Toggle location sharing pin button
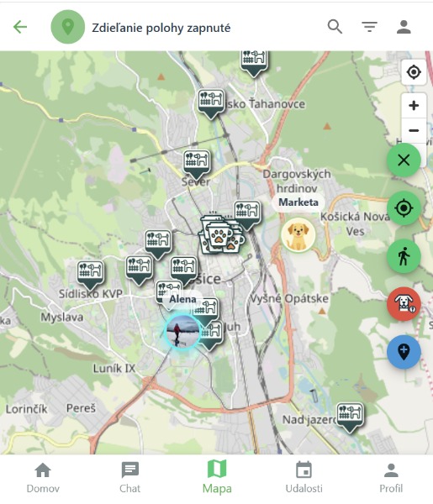This screenshot has height=504, width=433. tap(68, 27)
